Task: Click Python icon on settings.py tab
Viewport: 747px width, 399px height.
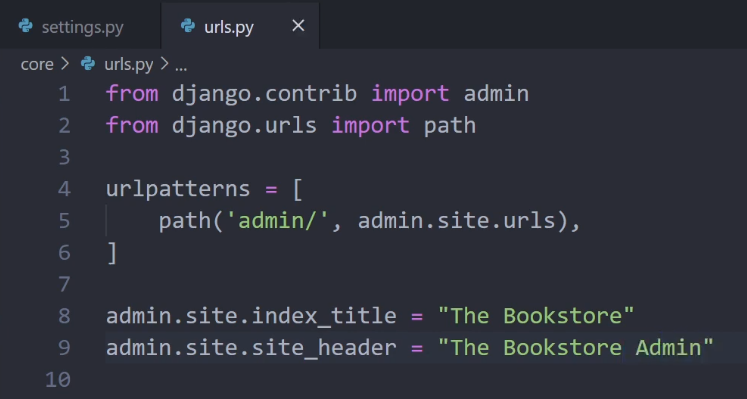Action: (26, 26)
